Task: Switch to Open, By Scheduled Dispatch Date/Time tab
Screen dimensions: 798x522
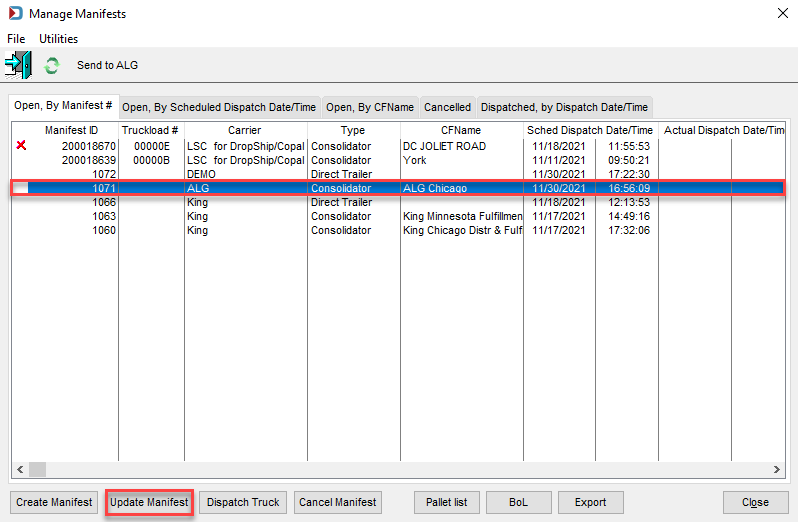Action: (219, 107)
